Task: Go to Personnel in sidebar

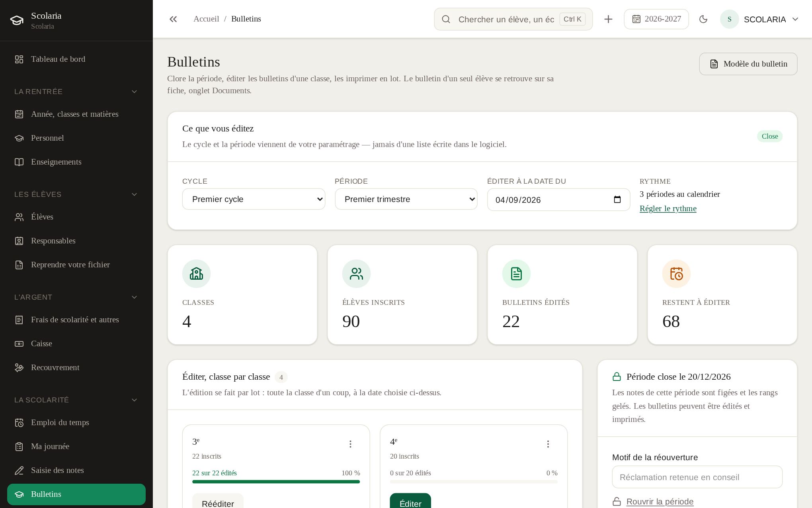Action: 76,138
